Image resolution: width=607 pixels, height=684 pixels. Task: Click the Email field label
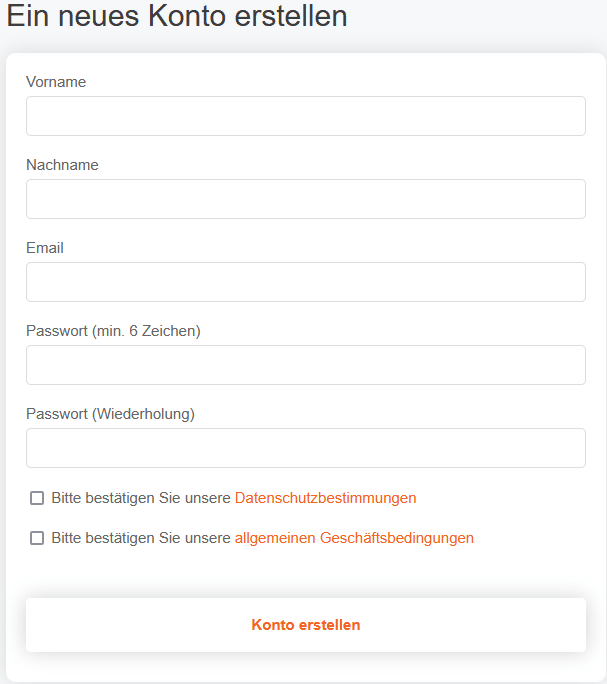(x=45, y=248)
